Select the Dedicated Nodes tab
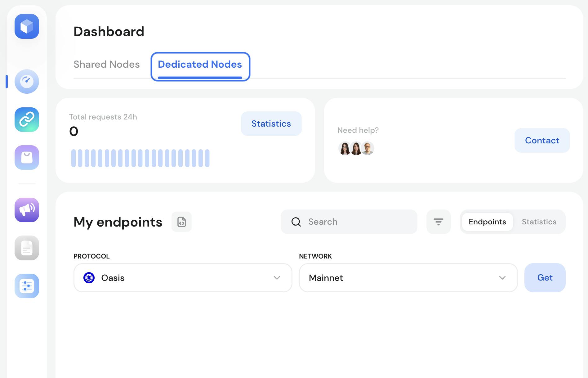 click(x=200, y=65)
